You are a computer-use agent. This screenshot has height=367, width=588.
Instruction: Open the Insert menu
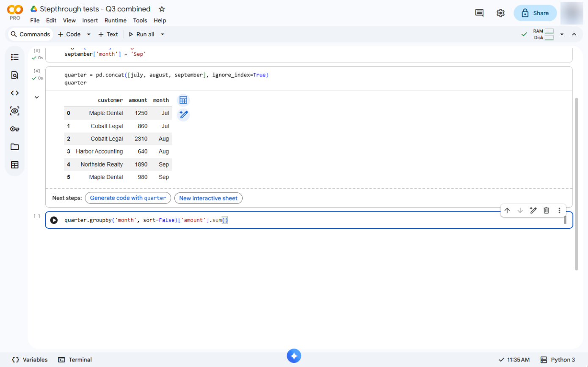point(90,20)
